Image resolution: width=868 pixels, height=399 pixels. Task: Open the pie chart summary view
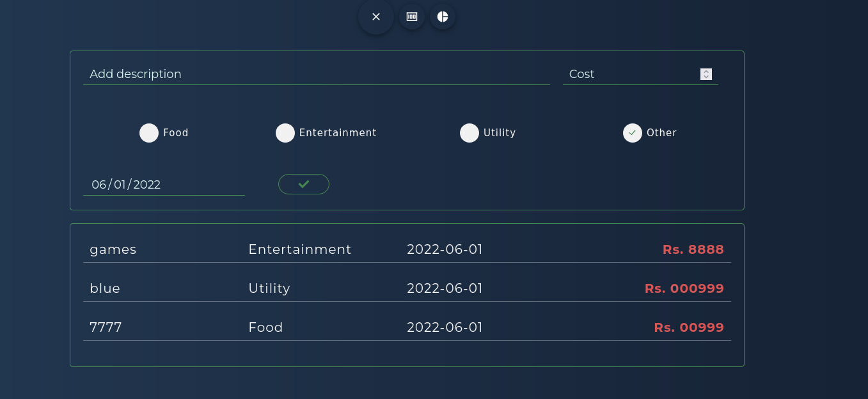click(x=443, y=17)
